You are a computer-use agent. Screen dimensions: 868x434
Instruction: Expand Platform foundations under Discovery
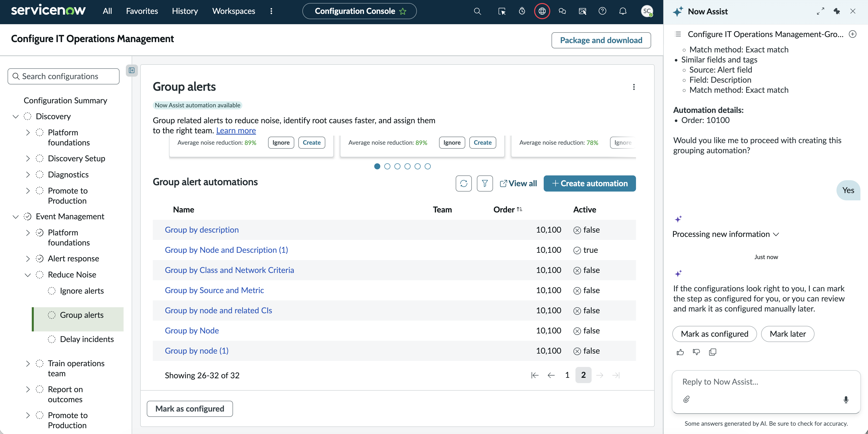28,133
